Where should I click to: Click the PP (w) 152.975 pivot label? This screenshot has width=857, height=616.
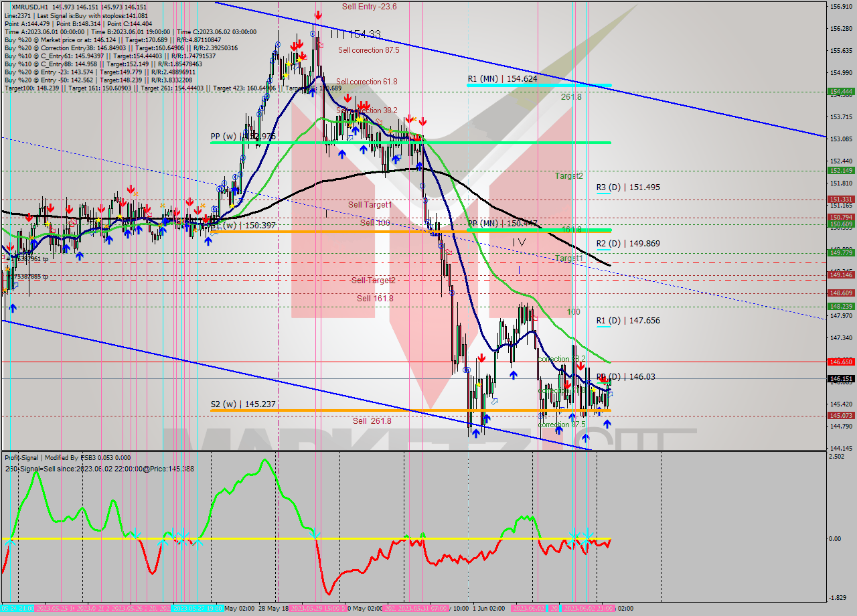coord(243,136)
